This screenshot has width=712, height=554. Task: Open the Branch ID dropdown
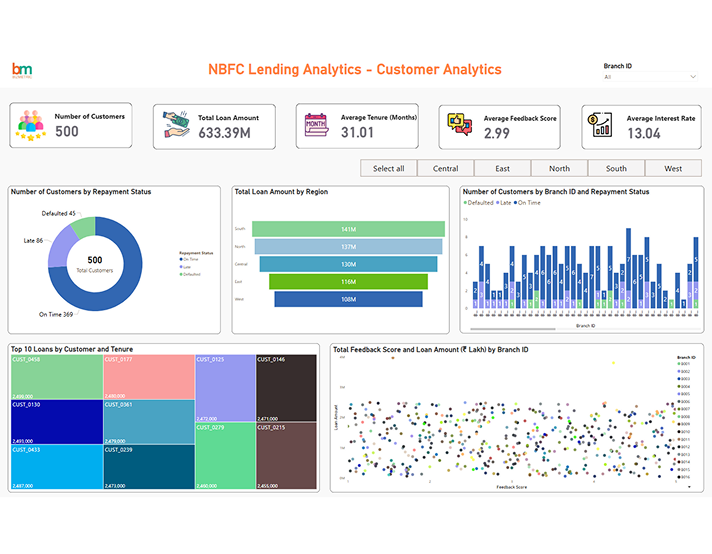point(650,76)
